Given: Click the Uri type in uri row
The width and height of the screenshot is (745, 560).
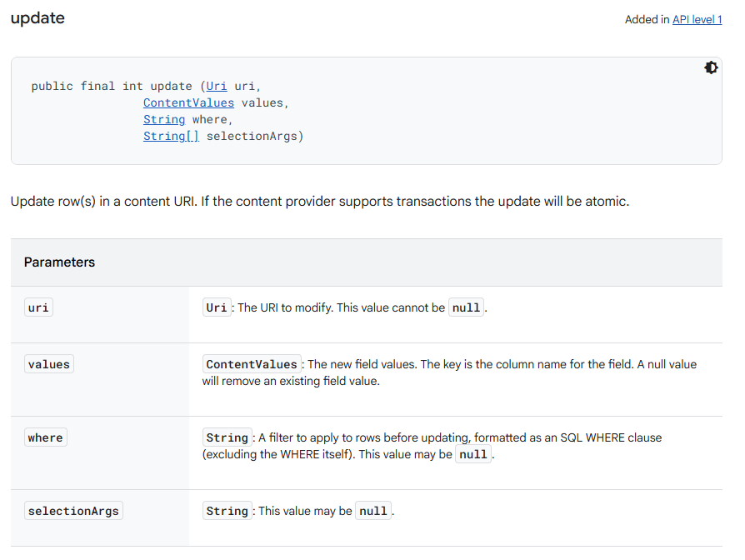Looking at the screenshot, I should pos(217,307).
